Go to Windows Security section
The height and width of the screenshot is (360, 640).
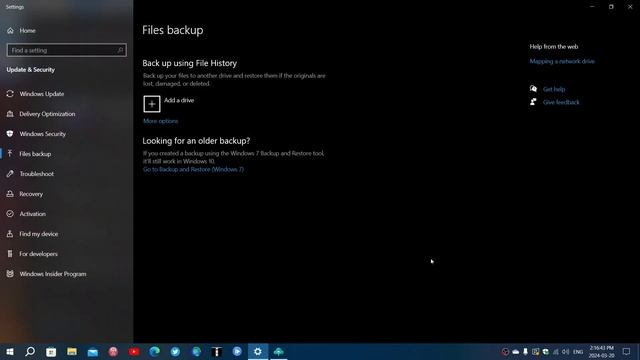(x=42, y=134)
